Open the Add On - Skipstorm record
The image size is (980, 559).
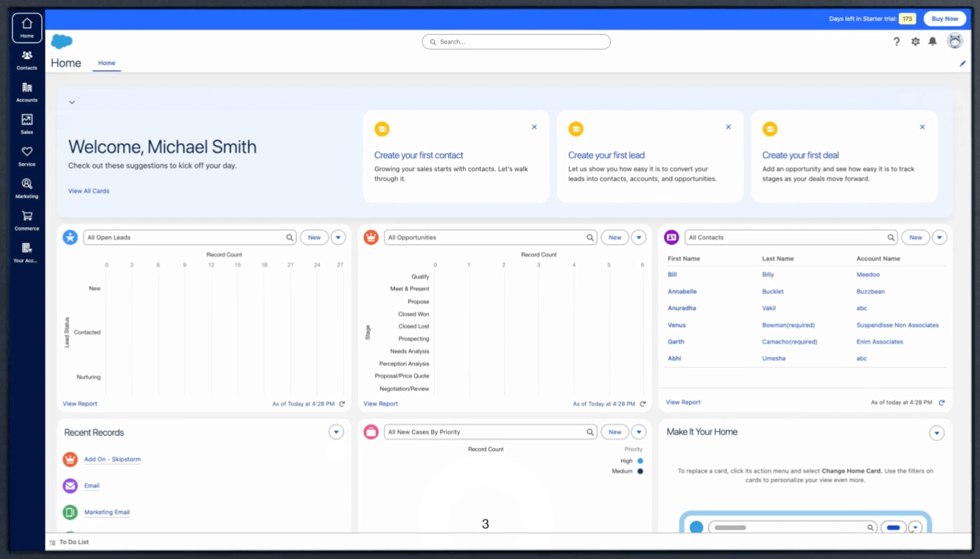click(x=112, y=459)
